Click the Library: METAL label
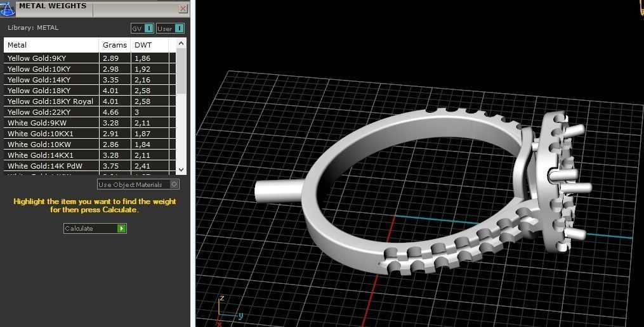Viewport: 644px width, 327px height. pyautogui.click(x=33, y=27)
